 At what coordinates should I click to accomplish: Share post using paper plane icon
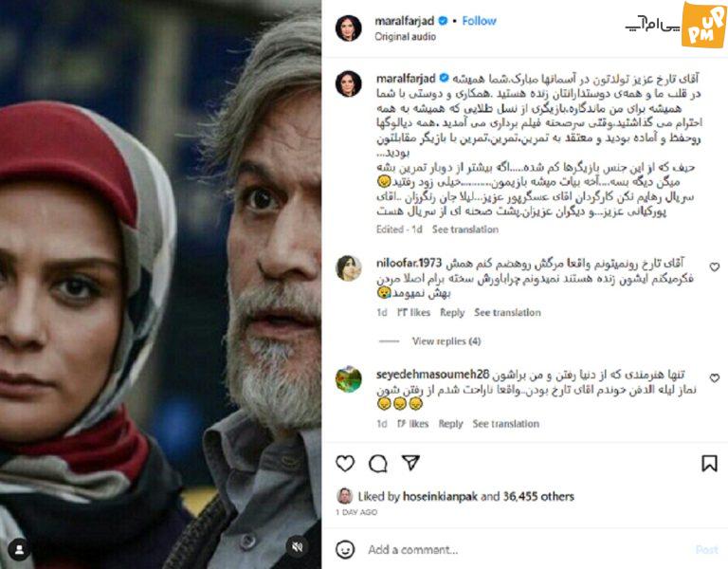point(410,463)
